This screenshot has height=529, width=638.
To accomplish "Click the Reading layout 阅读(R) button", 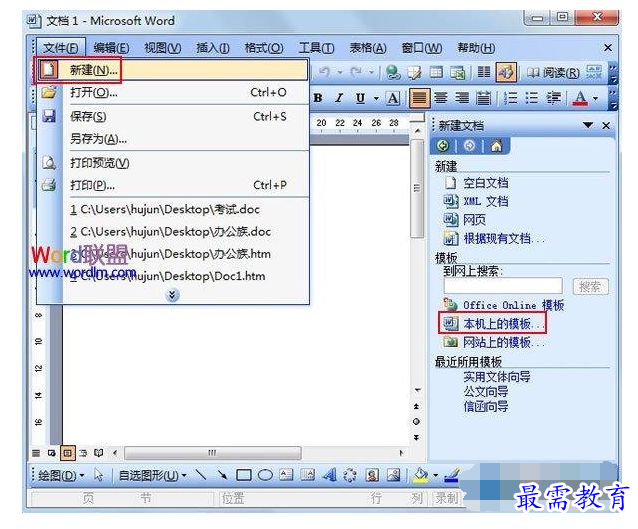I will [553, 72].
